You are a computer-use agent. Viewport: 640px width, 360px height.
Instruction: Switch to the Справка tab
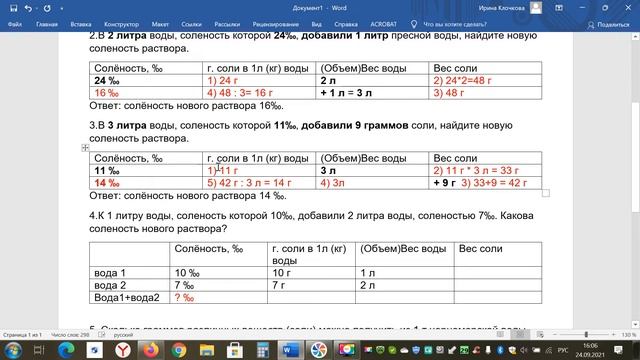pos(346,24)
